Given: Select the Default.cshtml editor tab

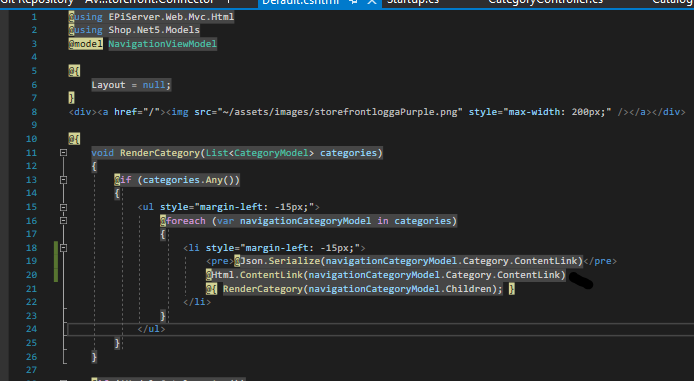Looking at the screenshot, I should 301,2.
